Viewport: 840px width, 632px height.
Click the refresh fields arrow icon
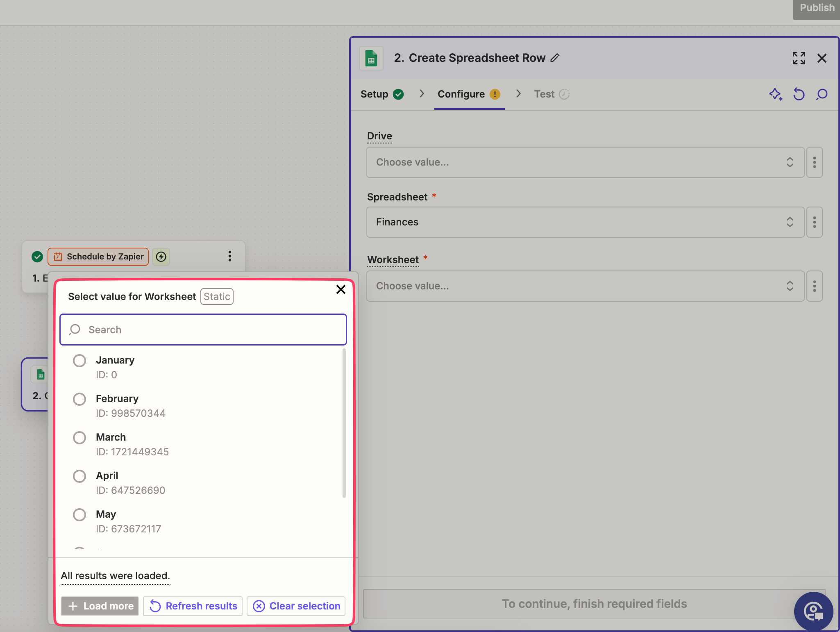point(799,94)
